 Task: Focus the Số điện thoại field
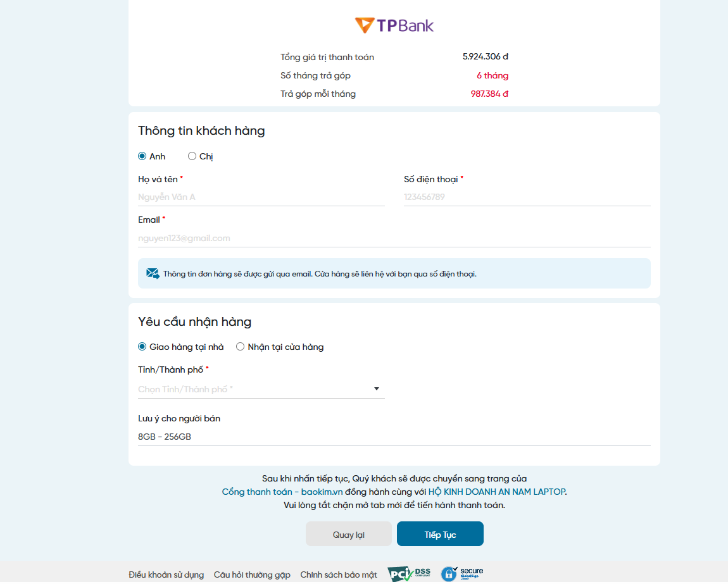pyautogui.click(x=527, y=197)
